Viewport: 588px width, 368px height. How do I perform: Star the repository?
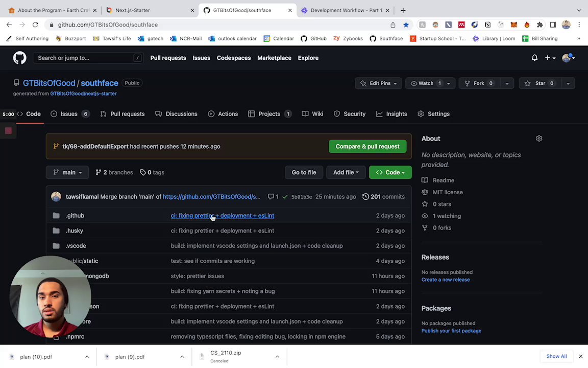point(540,83)
